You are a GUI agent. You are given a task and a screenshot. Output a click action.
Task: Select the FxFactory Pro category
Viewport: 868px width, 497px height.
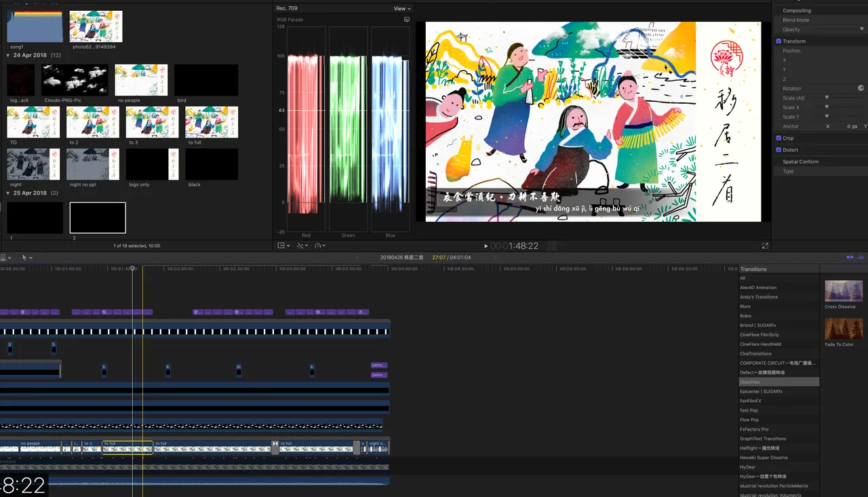coord(779,429)
